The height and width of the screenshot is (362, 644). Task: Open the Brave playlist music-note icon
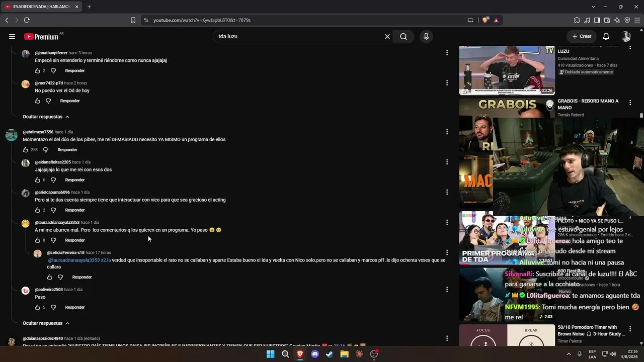click(x=587, y=20)
